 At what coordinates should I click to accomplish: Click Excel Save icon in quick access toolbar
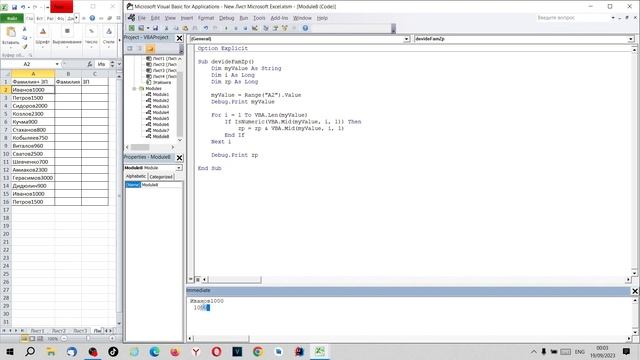(14, 7)
